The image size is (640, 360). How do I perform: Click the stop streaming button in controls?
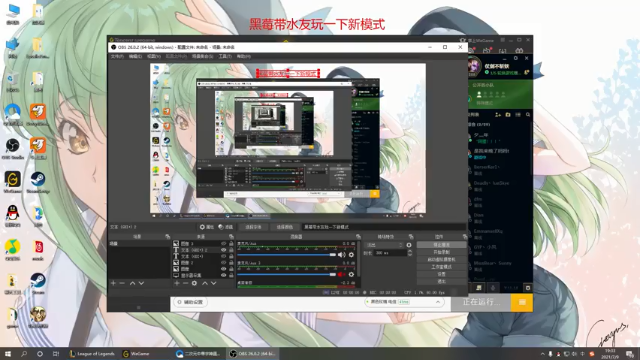click(x=441, y=245)
